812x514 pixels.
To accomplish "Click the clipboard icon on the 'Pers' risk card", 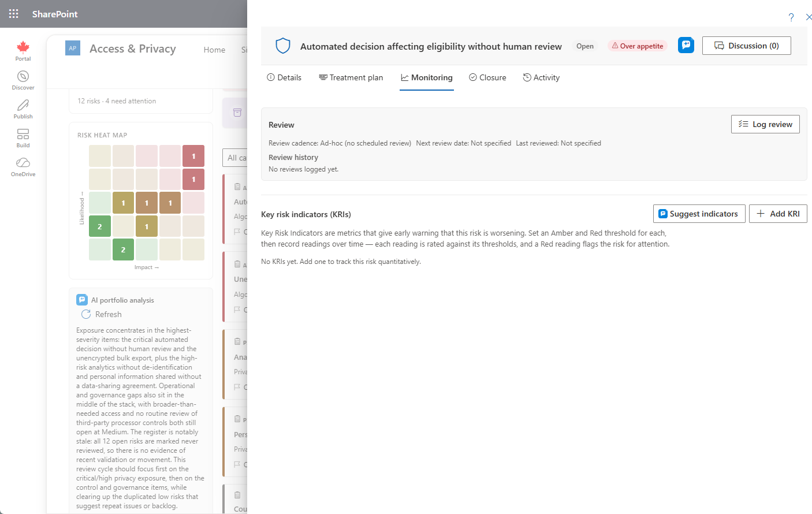I will tap(237, 419).
